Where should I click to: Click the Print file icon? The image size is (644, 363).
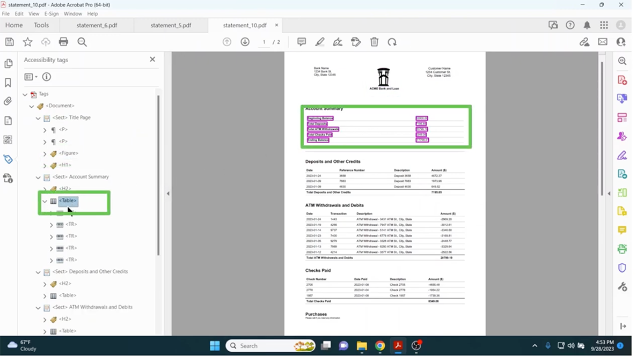click(63, 42)
